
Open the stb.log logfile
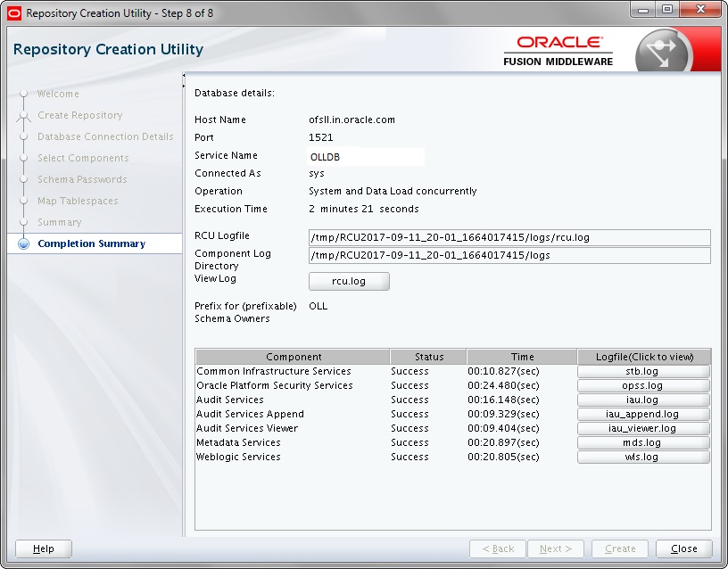pyautogui.click(x=643, y=371)
